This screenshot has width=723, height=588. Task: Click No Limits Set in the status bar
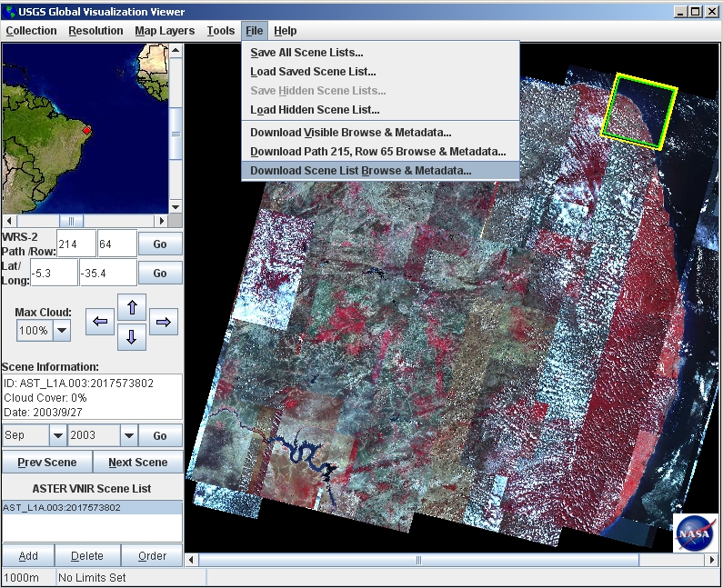[x=92, y=577]
